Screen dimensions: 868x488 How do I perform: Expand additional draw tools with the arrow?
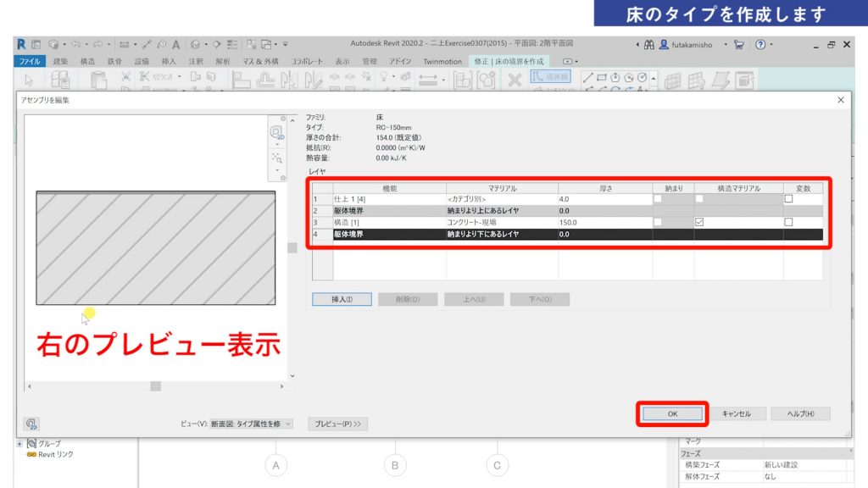654,78
